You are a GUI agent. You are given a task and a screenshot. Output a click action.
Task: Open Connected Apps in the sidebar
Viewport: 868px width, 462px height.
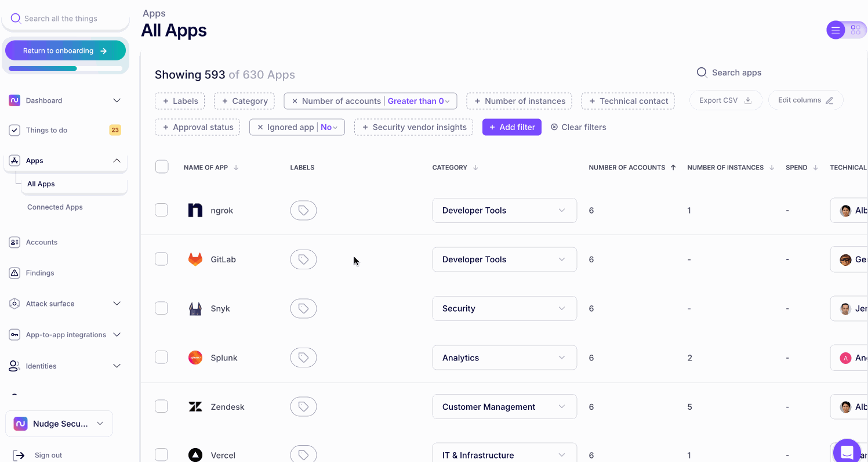click(x=55, y=207)
